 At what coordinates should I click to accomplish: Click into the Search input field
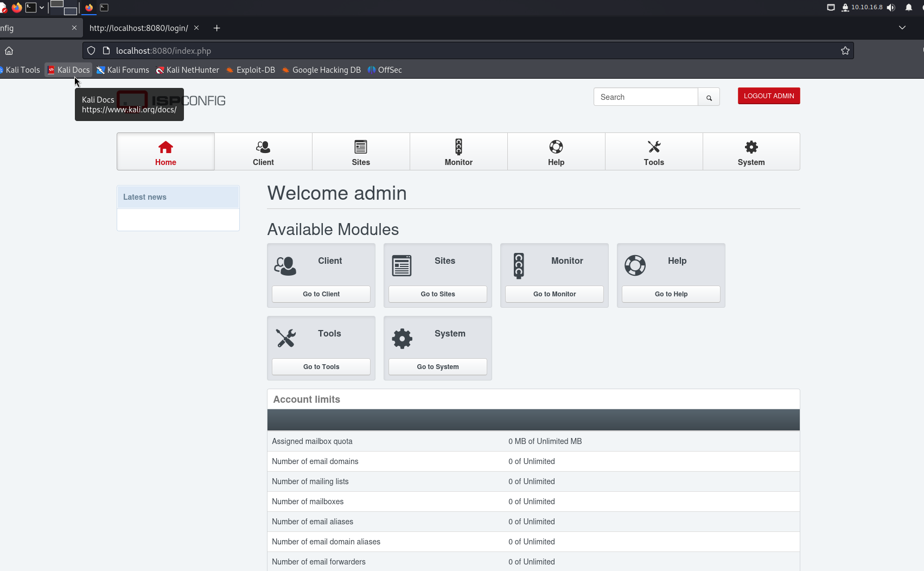pyautogui.click(x=646, y=97)
